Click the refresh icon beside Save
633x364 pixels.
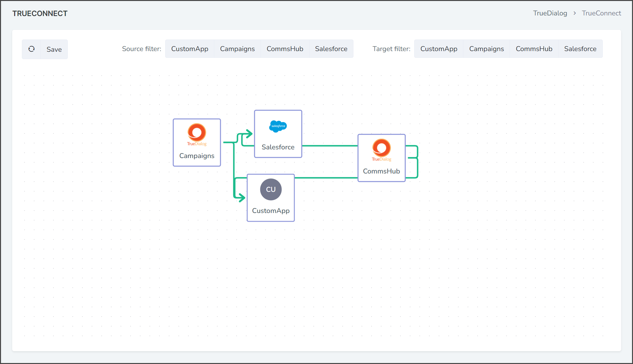[31, 49]
